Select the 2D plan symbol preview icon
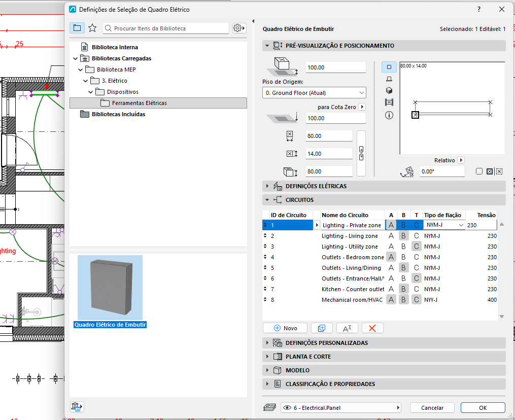This screenshot has height=420, width=515. (x=389, y=67)
